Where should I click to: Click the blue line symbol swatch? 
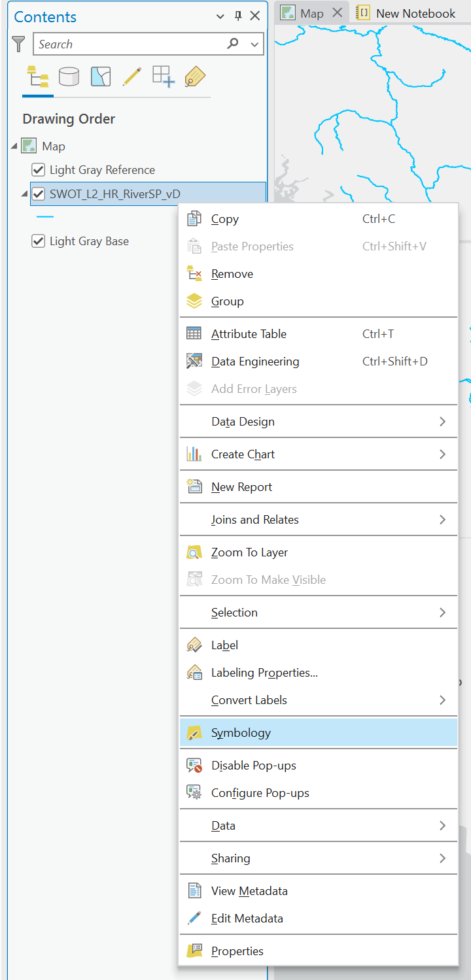coord(45,216)
